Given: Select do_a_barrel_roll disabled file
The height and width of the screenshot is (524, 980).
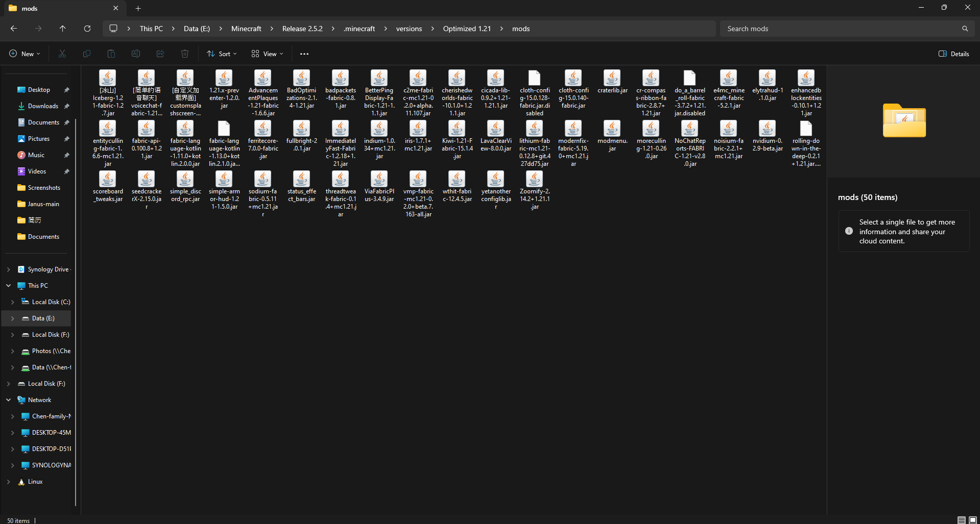Looking at the screenshot, I should coord(690,93).
